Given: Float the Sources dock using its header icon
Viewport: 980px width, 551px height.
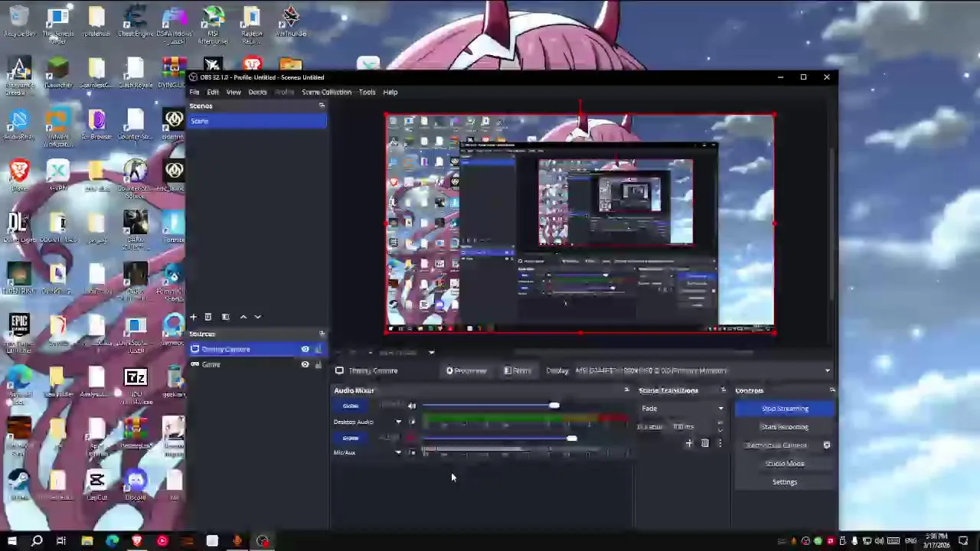Looking at the screenshot, I should 322,334.
